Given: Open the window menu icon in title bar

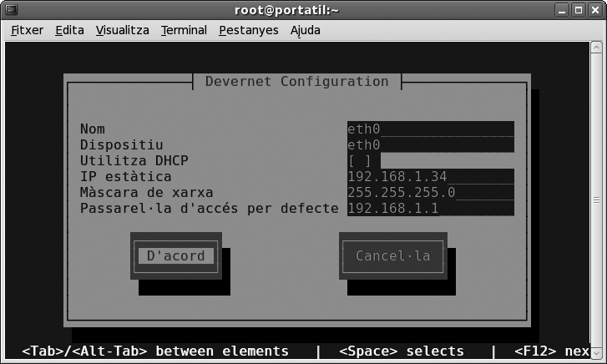Looking at the screenshot, I should coord(10,10).
